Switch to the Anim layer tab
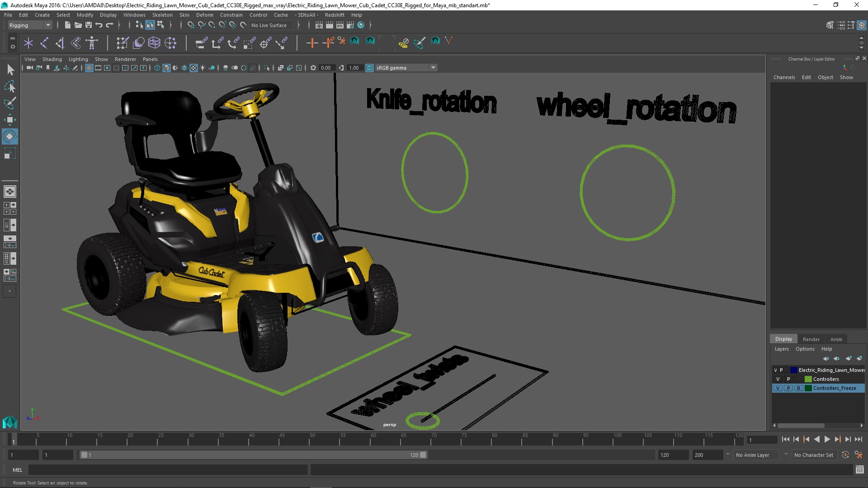868x488 pixels. [836, 339]
